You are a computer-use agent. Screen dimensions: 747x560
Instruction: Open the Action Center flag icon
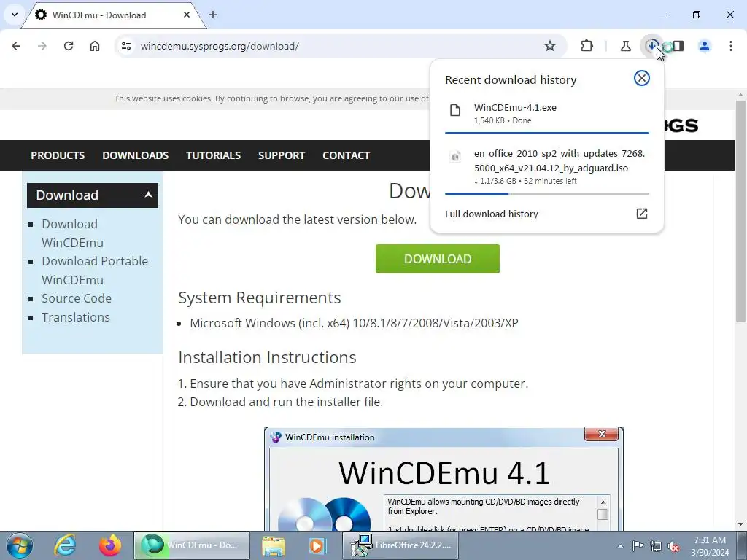[x=638, y=546]
